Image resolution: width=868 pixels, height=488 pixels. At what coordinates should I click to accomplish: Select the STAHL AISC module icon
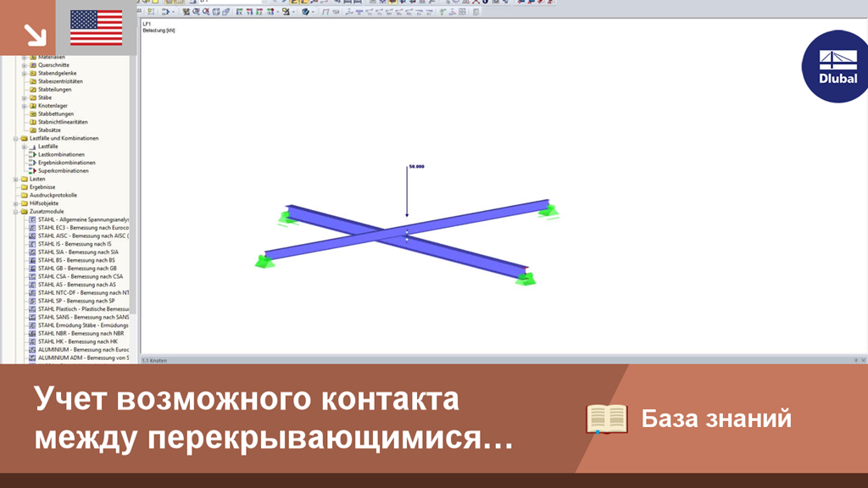pyautogui.click(x=31, y=234)
